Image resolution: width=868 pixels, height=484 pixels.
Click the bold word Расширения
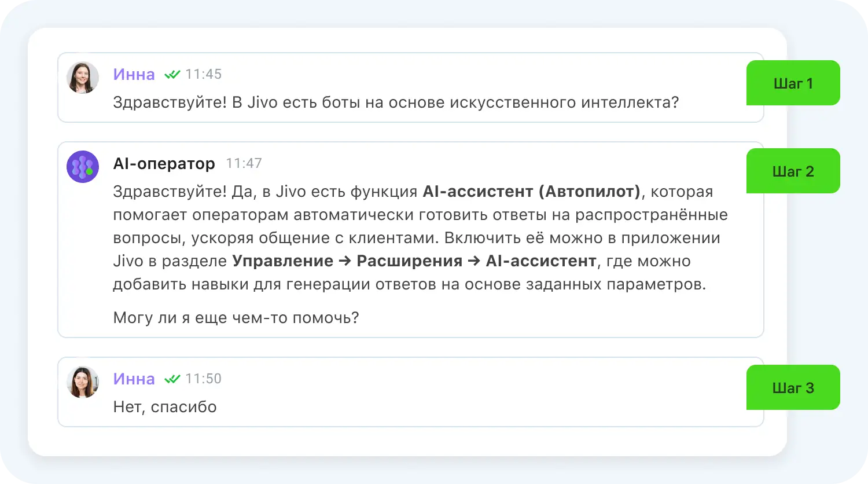410,261
